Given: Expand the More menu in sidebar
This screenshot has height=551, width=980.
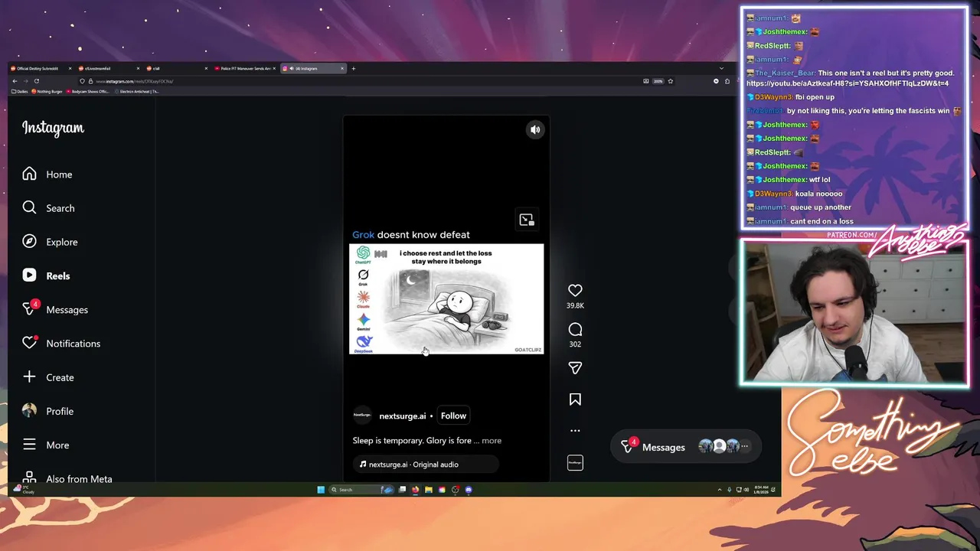Looking at the screenshot, I should coord(46,445).
